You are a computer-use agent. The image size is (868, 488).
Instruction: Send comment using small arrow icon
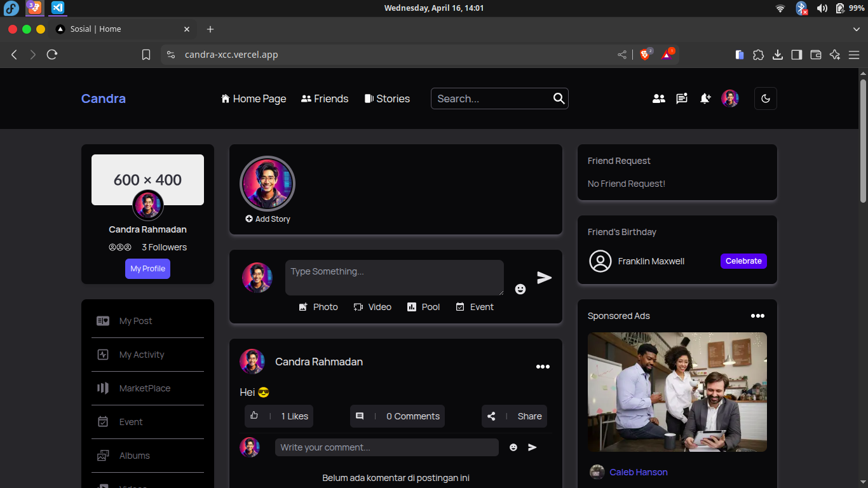[x=532, y=447]
